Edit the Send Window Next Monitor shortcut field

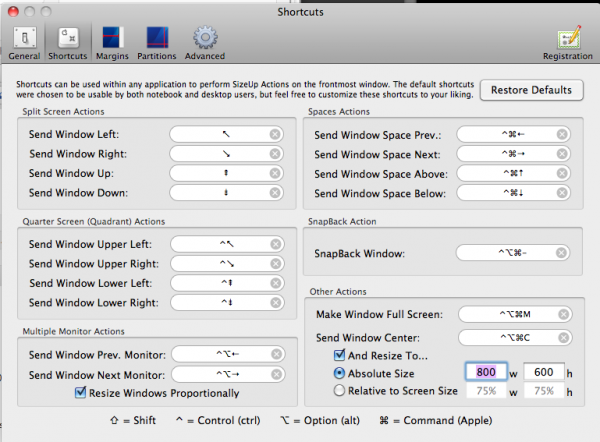click(228, 374)
